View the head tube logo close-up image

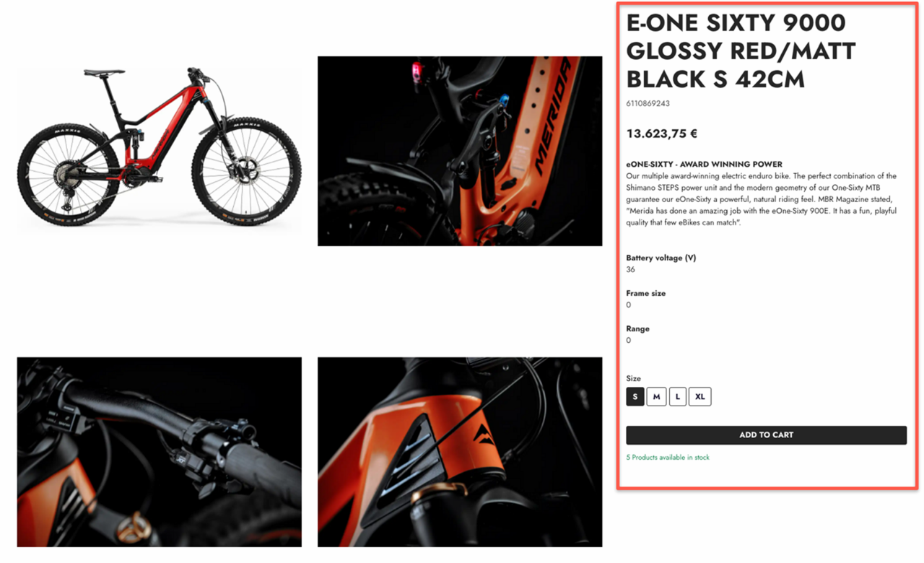[x=460, y=452]
